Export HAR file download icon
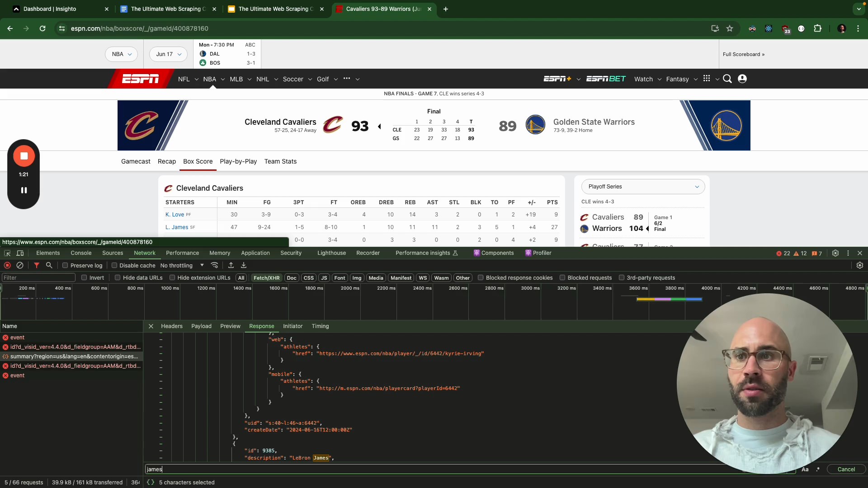Screen dimensions: 868x488 pos(244,265)
